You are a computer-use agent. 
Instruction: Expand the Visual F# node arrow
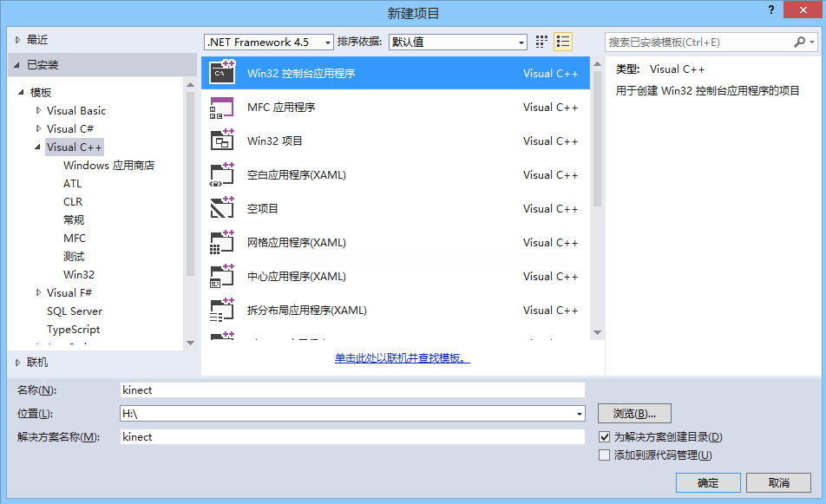coord(38,292)
